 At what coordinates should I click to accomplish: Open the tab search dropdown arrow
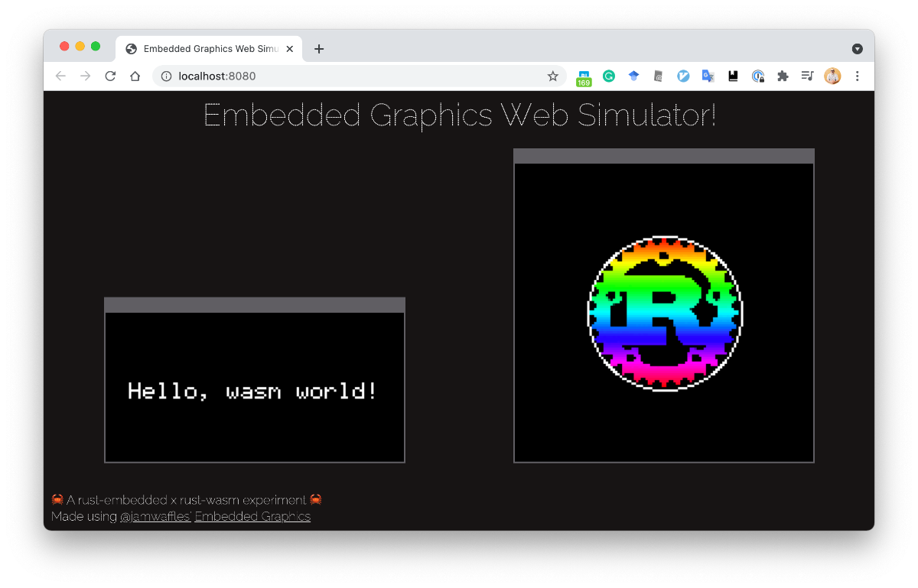pos(858,49)
